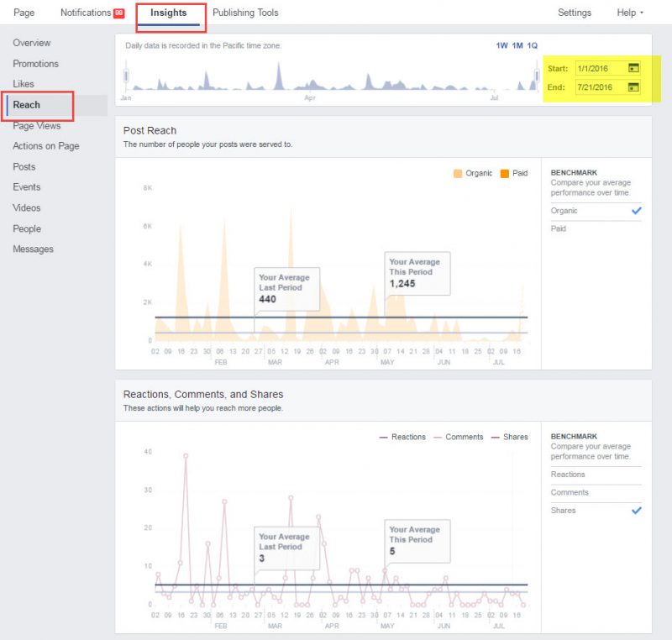Open the Help dropdown menu
The height and width of the screenshot is (640, 672).
click(x=625, y=13)
